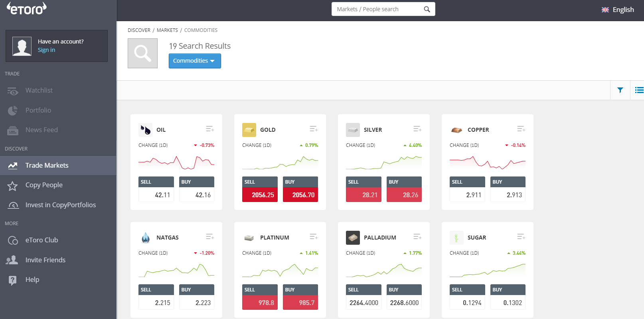
Task: Click the "19 Search Results" heading
Action: click(x=200, y=46)
